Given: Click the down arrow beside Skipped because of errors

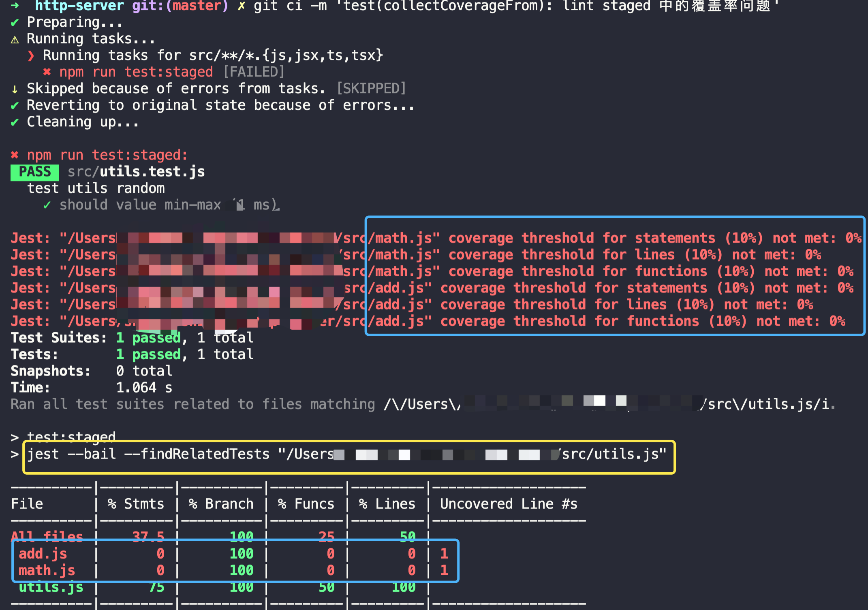Looking at the screenshot, I should pyautogui.click(x=15, y=88).
